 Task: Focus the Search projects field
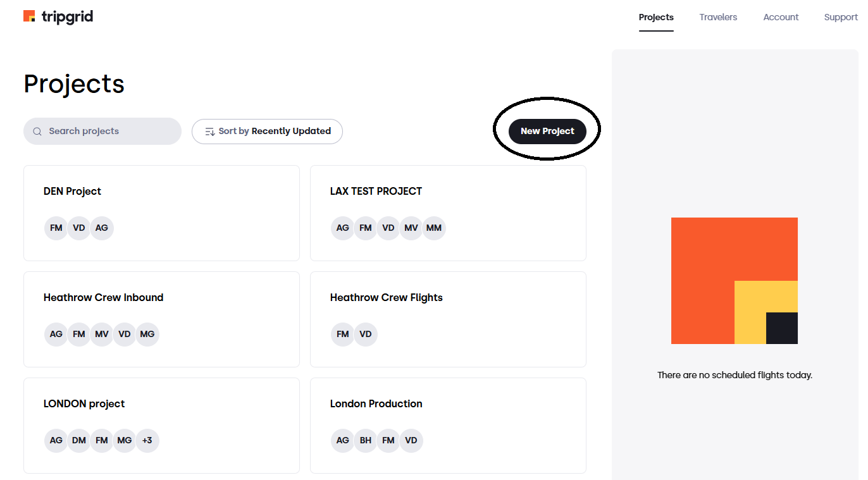coord(102,132)
